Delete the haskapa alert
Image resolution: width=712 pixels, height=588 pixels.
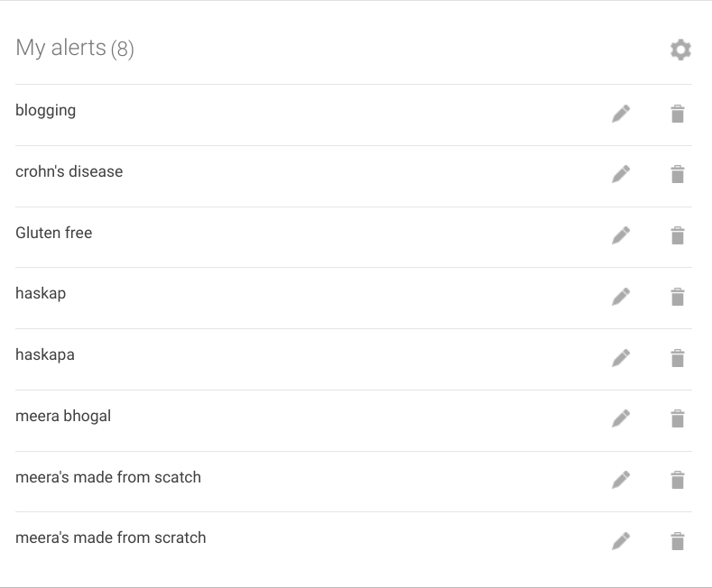point(678,358)
